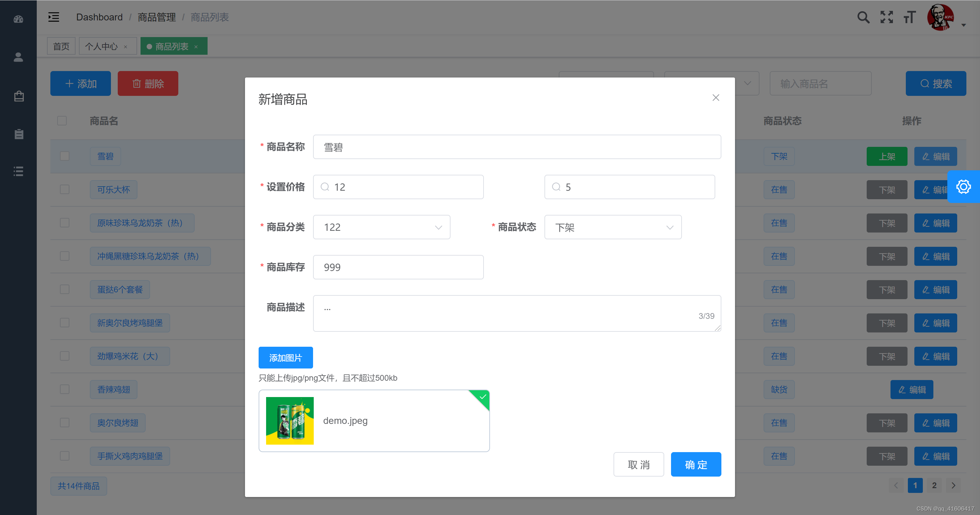Toggle fullscreen with the expand icon
This screenshot has width=980, height=515.
point(886,17)
